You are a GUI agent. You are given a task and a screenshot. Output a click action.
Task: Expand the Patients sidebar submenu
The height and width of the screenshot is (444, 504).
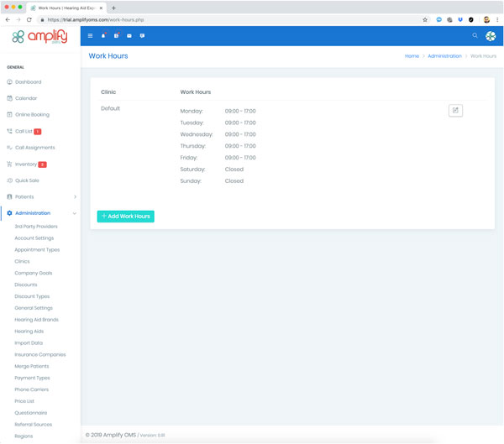coord(75,196)
